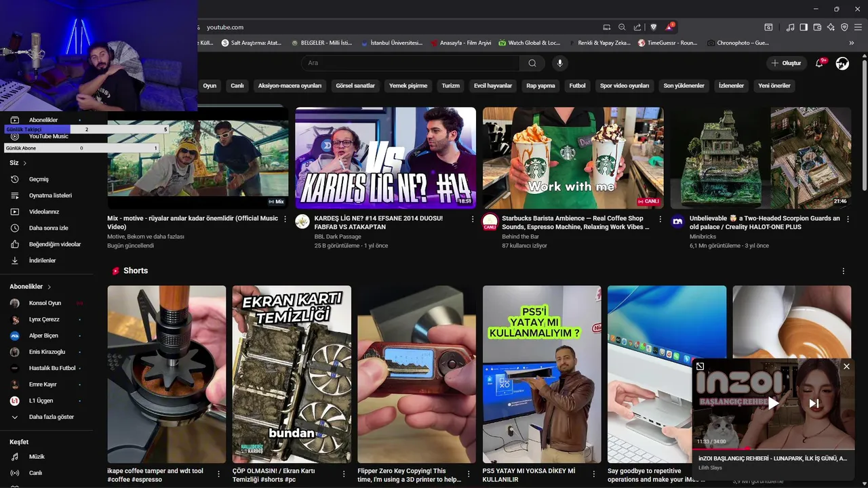Click the zoom magnifier icon in address bar
Image resolution: width=868 pixels, height=488 pixels.
(622, 27)
